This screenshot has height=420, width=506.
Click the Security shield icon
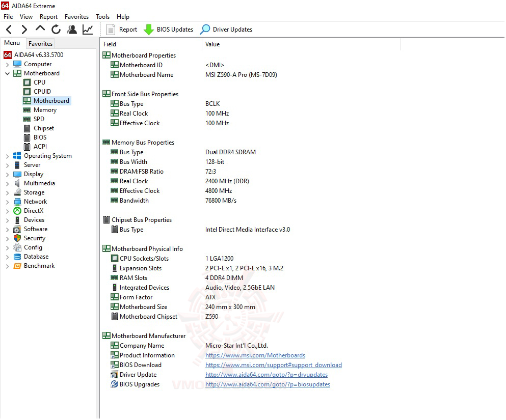[x=17, y=238]
